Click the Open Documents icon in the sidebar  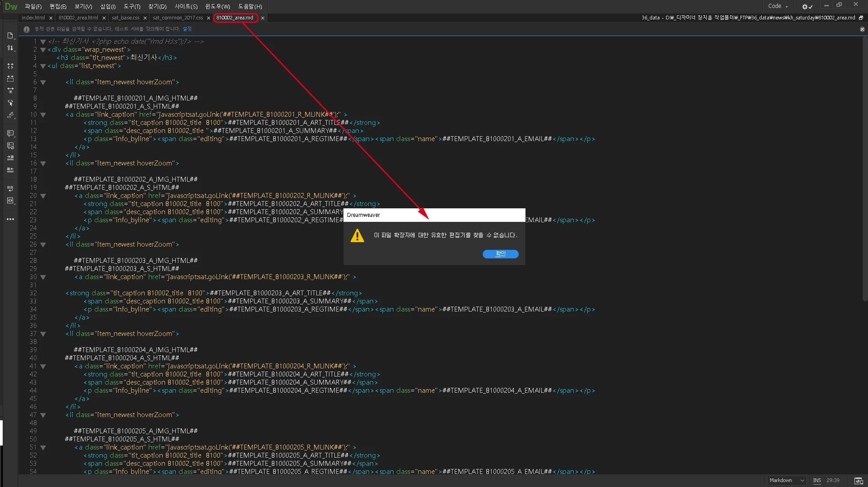[x=10, y=36]
